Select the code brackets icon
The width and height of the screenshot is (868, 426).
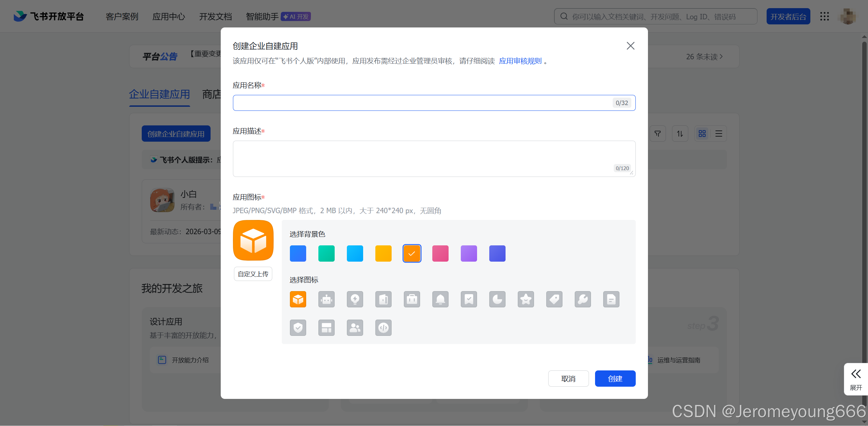[383, 328]
